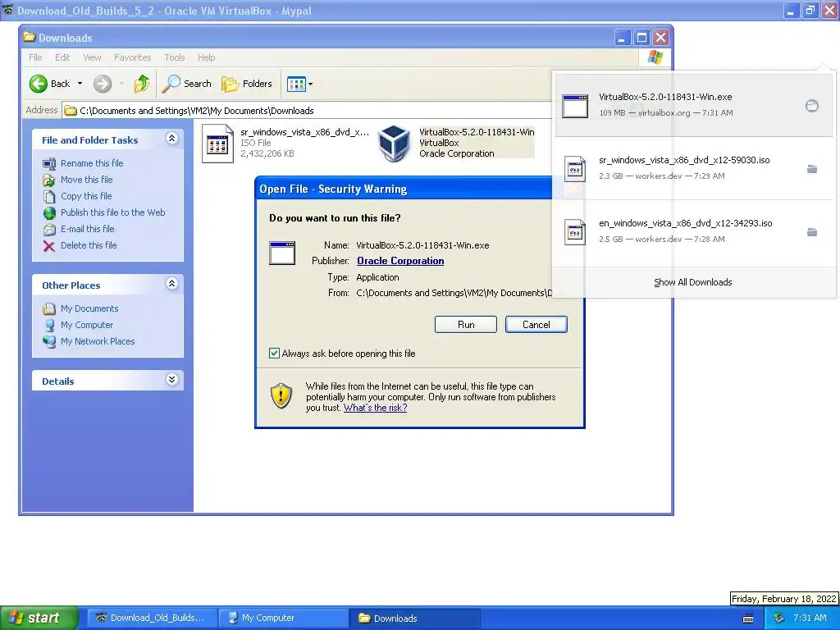Open the Views icon in toolbar
Screen dimensions: 840x630
click(x=295, y=84)
